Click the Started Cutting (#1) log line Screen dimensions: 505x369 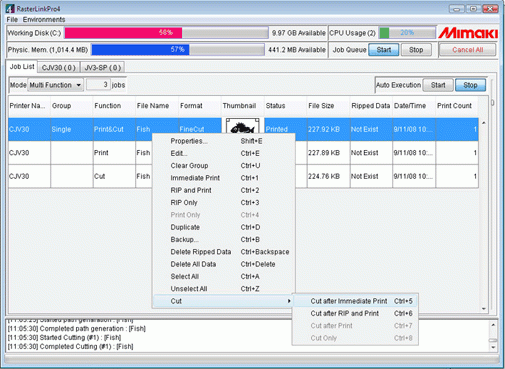tap(64, 338)
